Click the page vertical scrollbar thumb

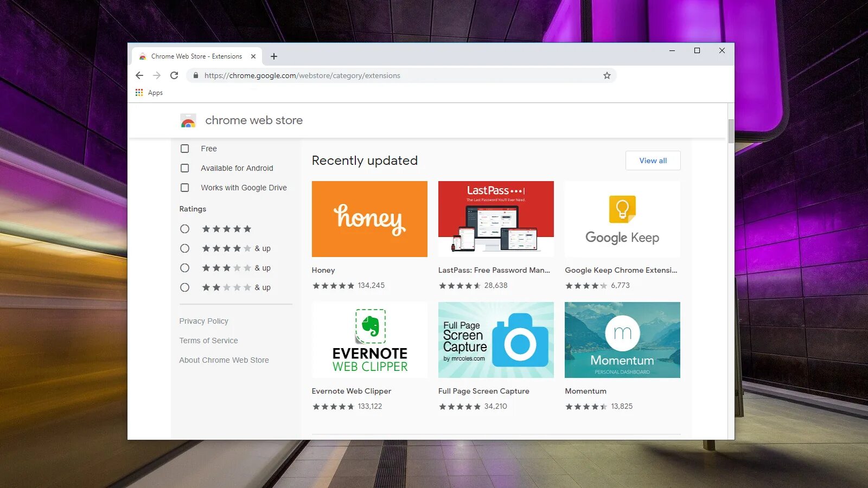click(x=731, y=131)
